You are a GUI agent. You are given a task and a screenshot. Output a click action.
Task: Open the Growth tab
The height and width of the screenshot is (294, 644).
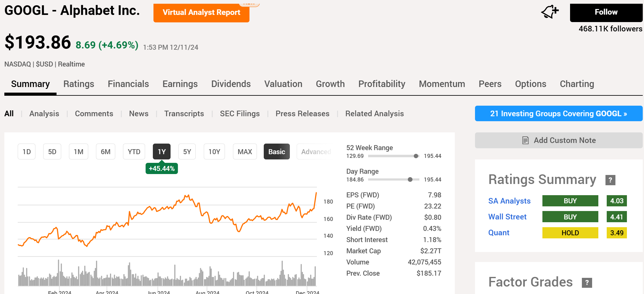[330, 84]
